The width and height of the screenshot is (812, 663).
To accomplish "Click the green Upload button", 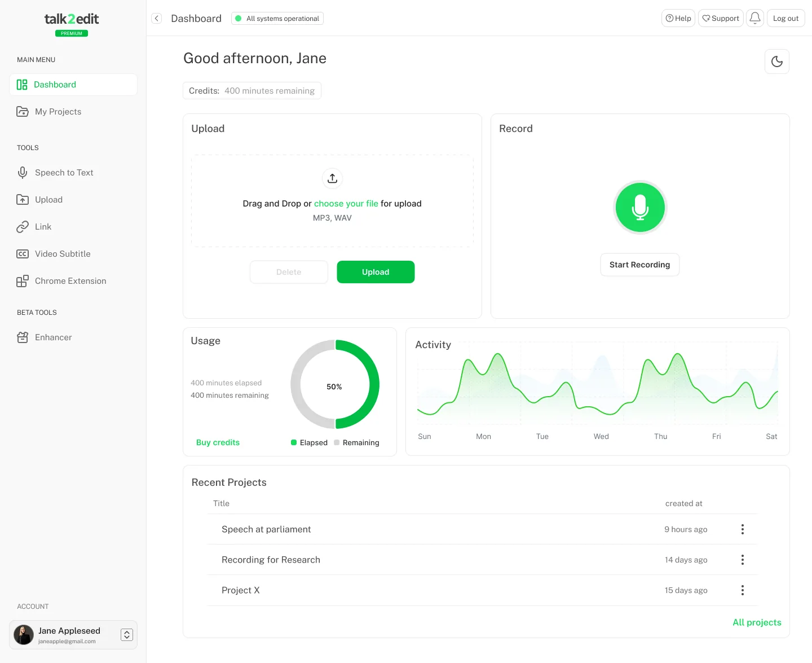I will click(376, 272).
